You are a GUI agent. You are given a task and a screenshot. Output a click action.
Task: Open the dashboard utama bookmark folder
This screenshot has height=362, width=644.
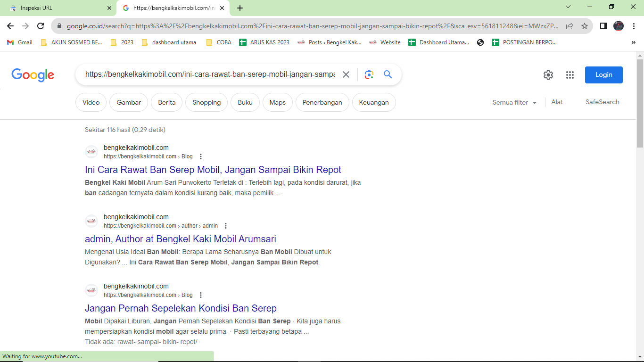pos(169,42)
